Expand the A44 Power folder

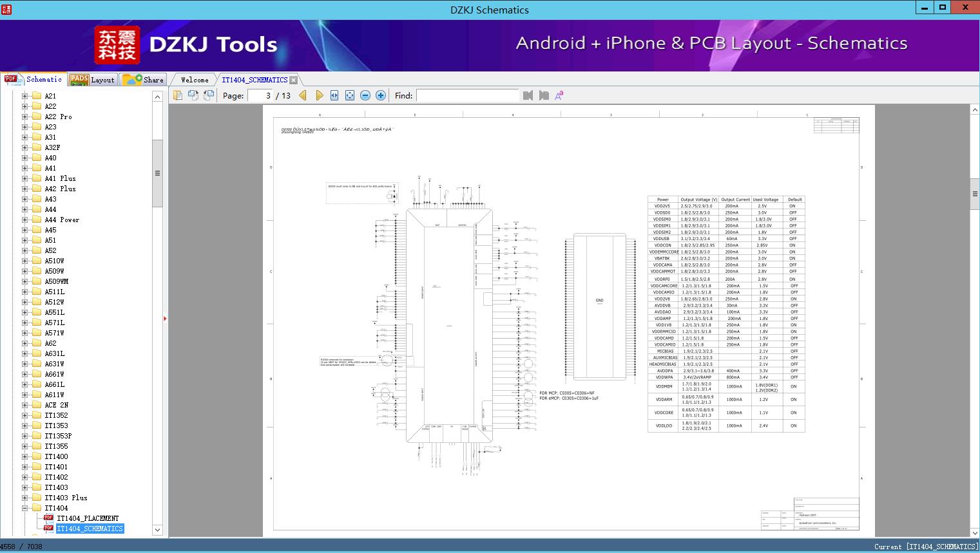25,220
